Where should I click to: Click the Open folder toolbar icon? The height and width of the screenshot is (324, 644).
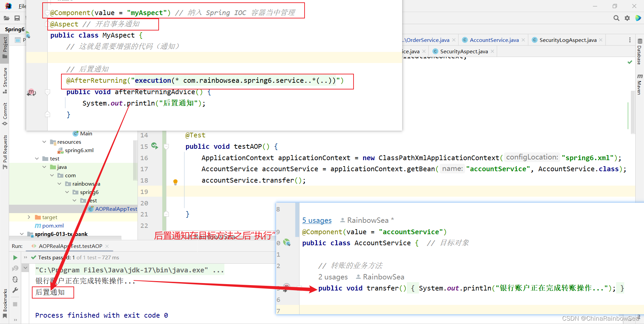pyautogui.click(x=7, y=18)
